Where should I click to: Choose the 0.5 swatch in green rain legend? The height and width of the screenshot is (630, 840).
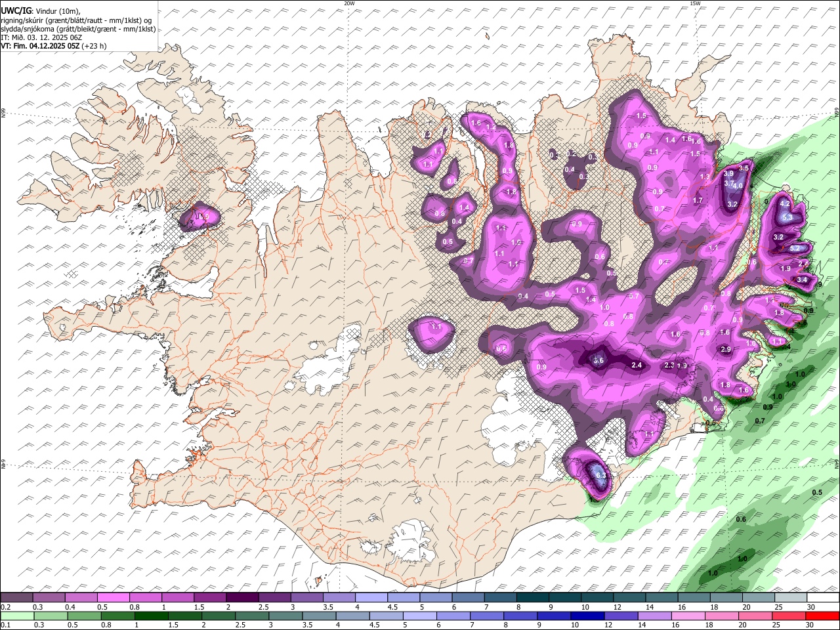(x=84, y=616)
